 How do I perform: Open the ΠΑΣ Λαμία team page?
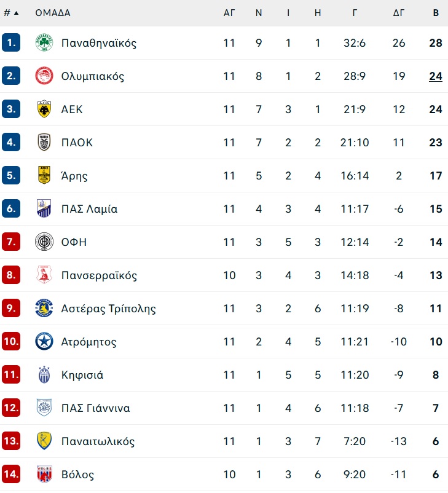click(89, 209)
